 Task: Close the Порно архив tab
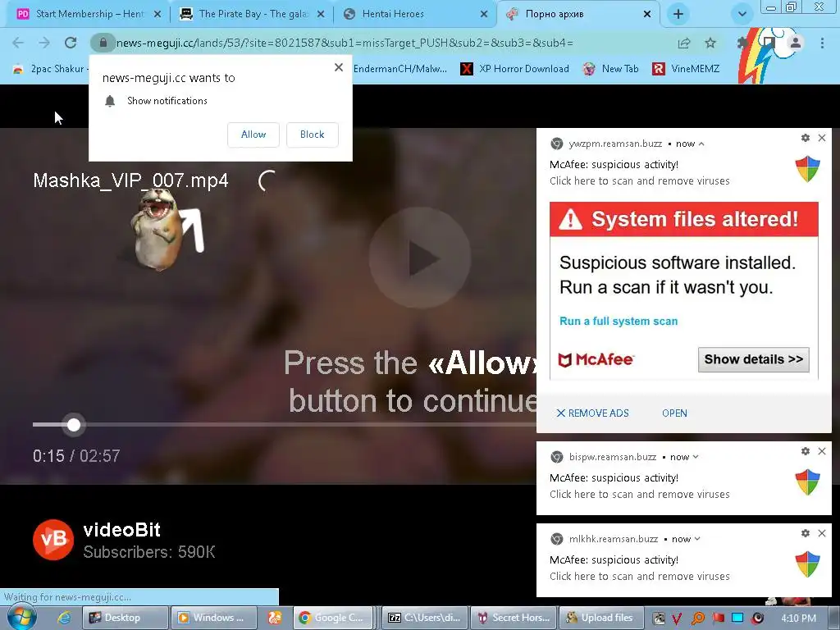[647, 14]
